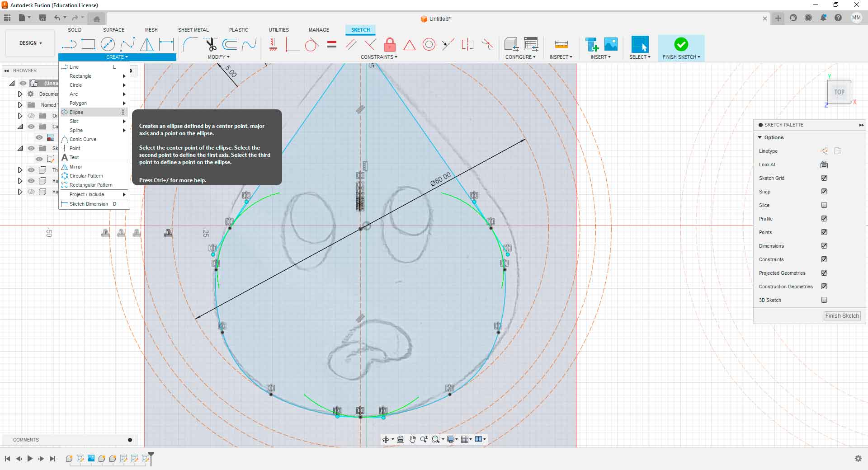Select the 2-Point Rectangle tool icon

pyautogui.click(x=88, y=44)
